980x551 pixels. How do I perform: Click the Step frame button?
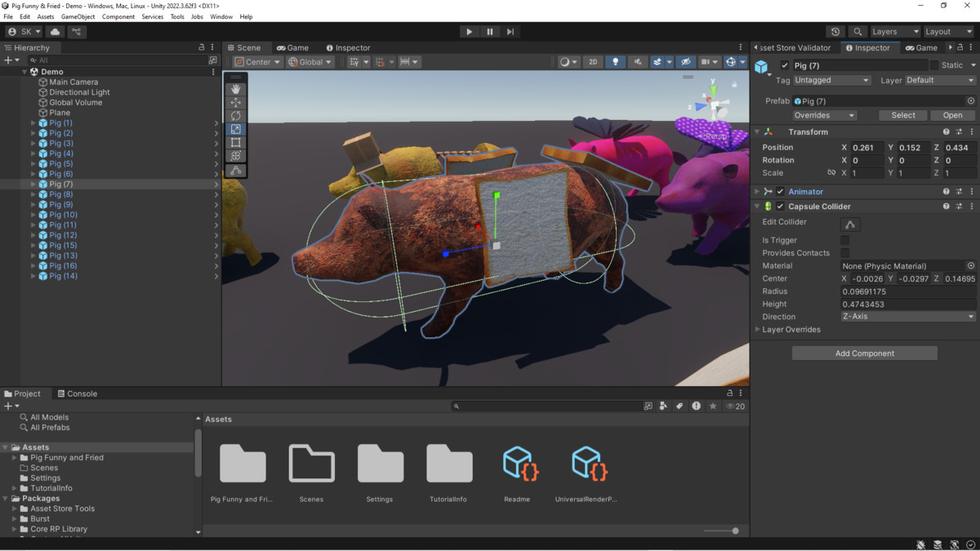click(510, 32)
